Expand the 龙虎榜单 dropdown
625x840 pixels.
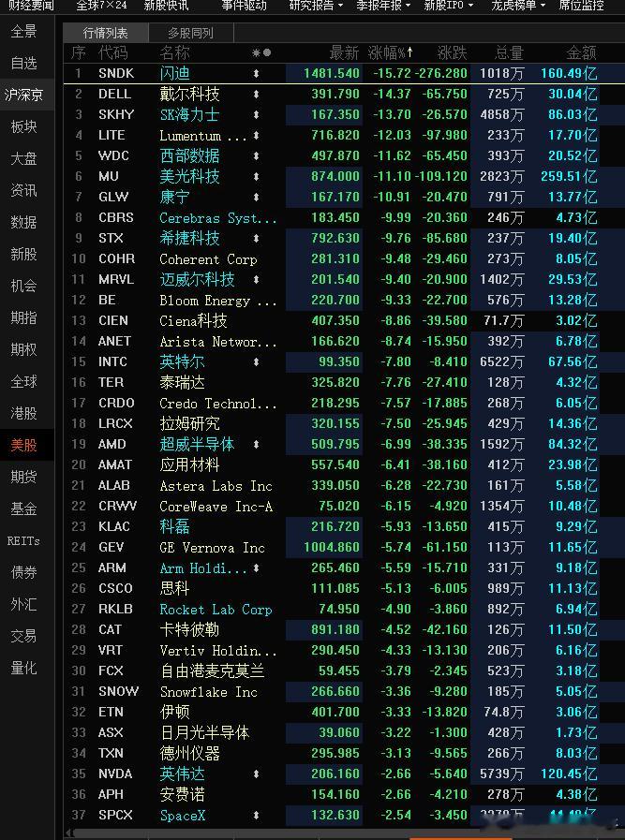point(518,6)
